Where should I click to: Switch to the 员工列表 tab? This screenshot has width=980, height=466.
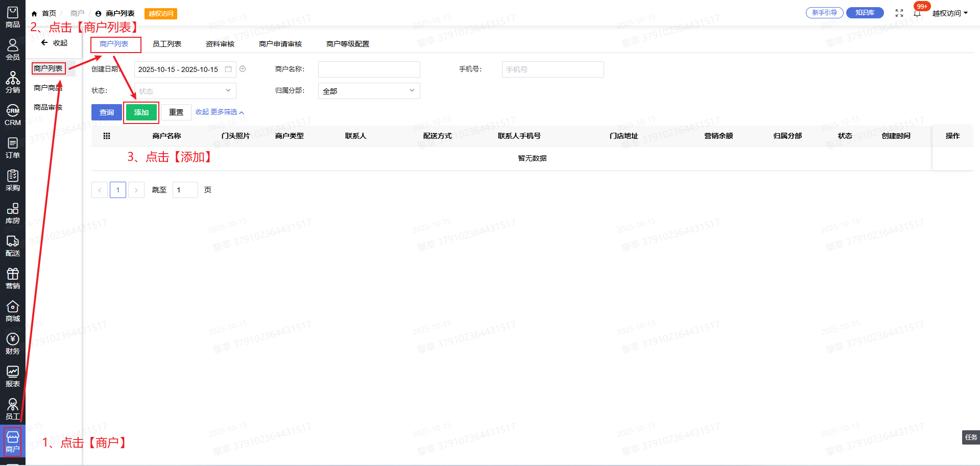167,44
